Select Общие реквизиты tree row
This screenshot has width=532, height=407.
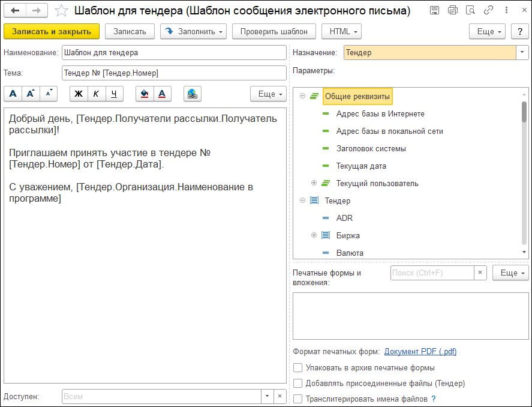(x=357, y=97)
